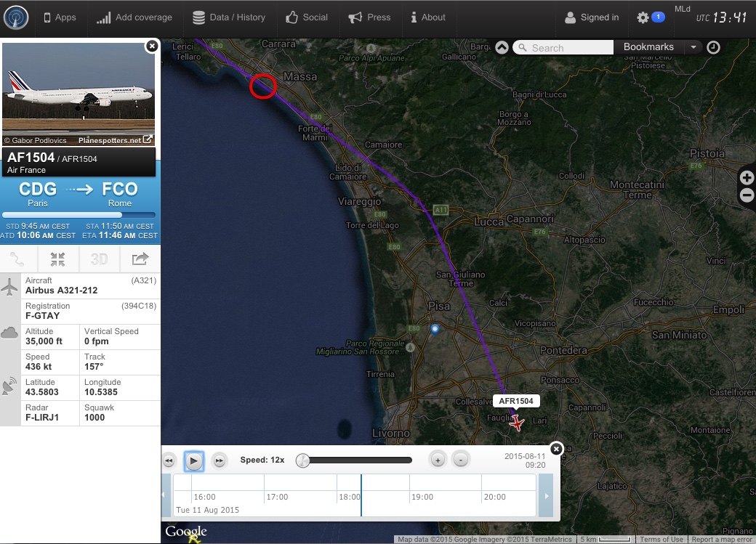Decrease playback speed with minus button
The image size is (756, 544).
click(x=460, y=460)
